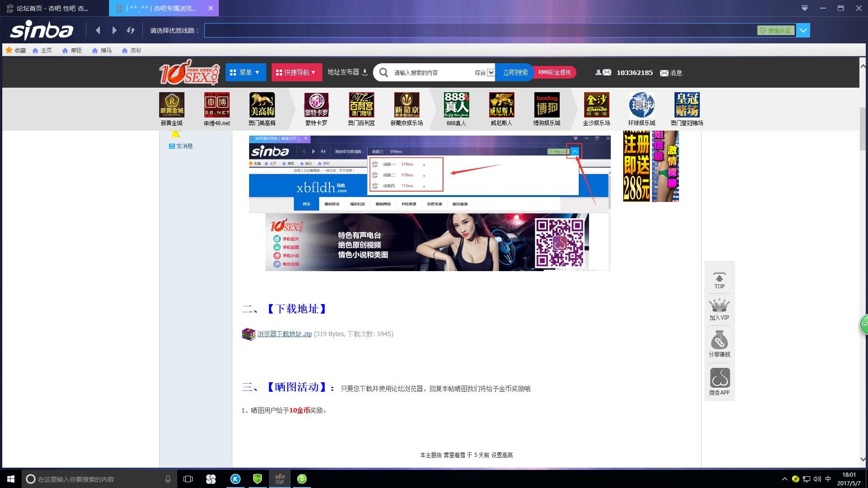Open the 菜单 dropdown
This screenshot has height=488, width=868.
coord(245,72)
